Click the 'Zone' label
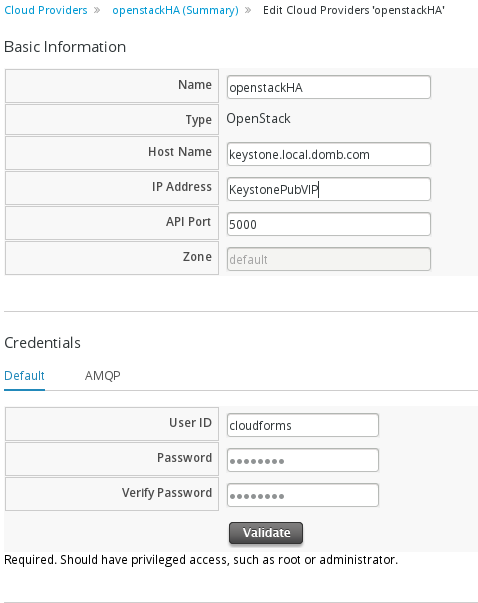 [197, 257]
